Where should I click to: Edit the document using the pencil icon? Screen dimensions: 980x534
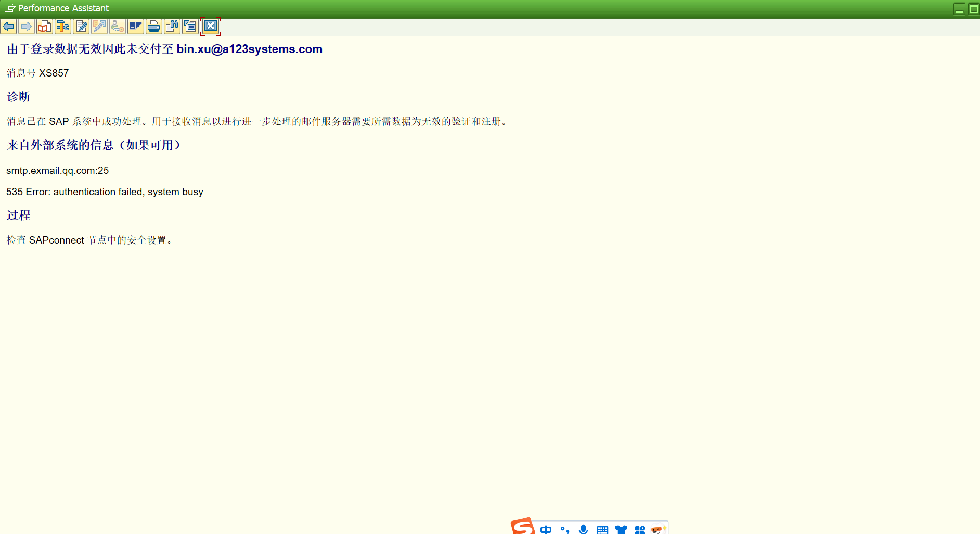click(81, 26)
